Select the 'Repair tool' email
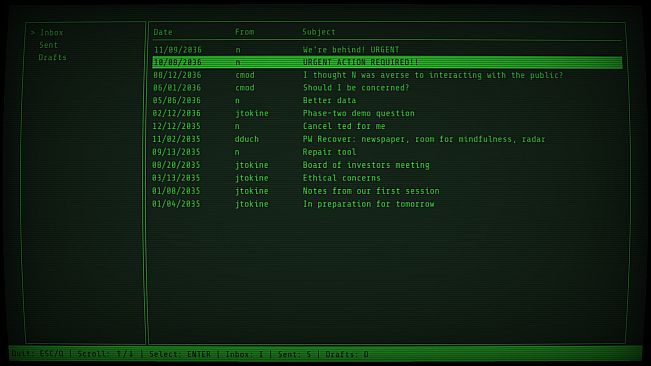The height and width of the screenshot is (366, 651). (x=387, y=152)
